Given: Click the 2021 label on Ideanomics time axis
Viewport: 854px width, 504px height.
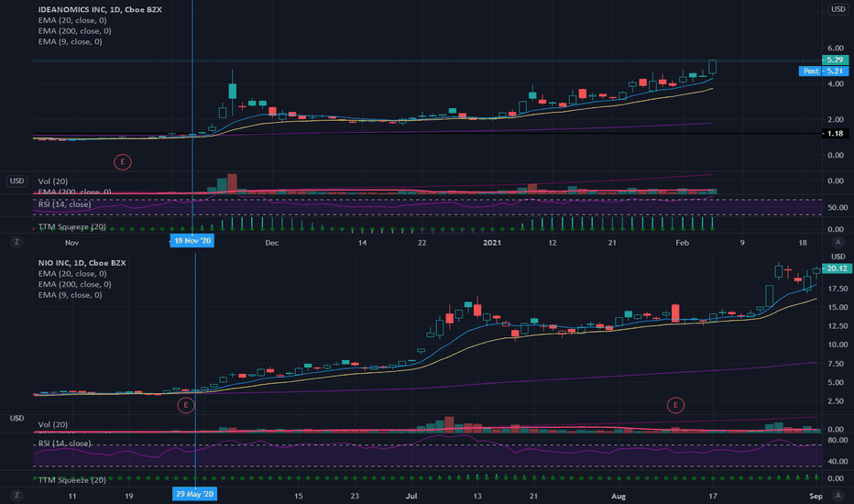Looking at the screenshot, I should pos(492,243).
